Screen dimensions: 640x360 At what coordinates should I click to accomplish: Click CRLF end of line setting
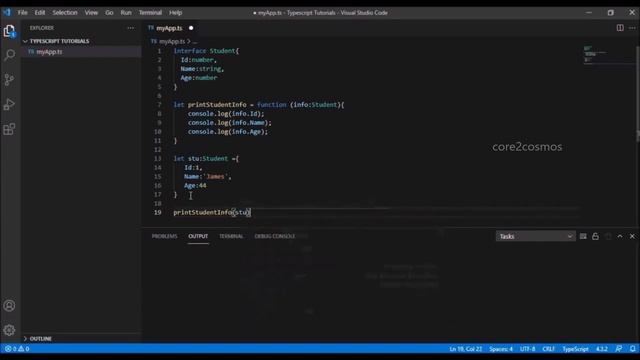click(x=549, y=349)
